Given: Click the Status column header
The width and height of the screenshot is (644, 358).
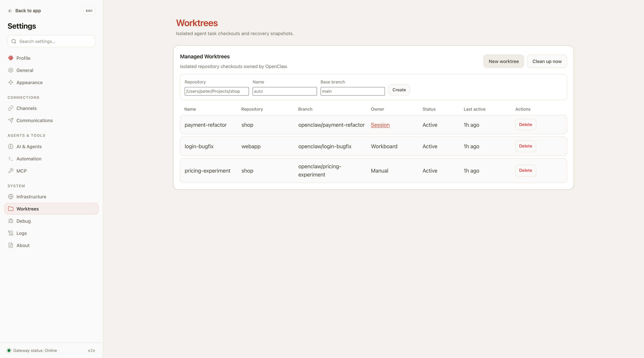Looking at the screenshot, I should 429,109.
